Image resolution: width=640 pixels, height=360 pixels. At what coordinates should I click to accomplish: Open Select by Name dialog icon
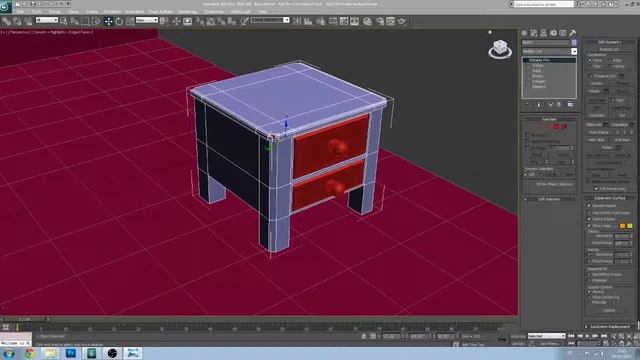[74, 21]
